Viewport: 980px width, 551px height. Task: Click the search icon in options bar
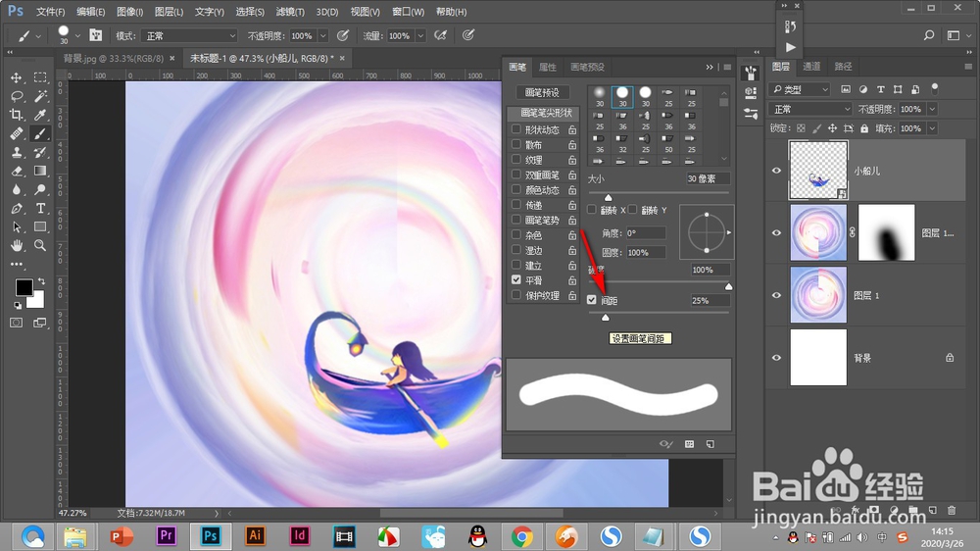tap(929, 35)
